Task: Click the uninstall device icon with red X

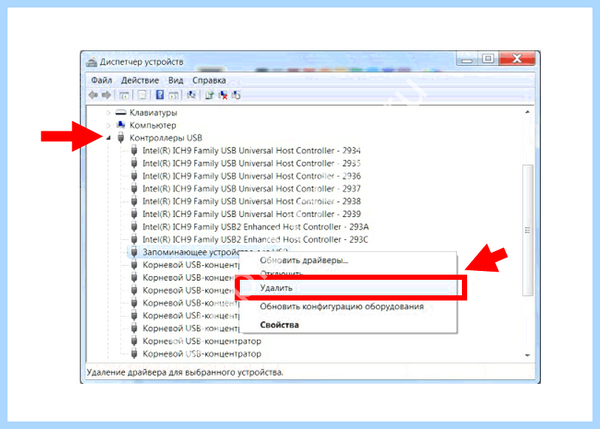Action: (223, 95)
